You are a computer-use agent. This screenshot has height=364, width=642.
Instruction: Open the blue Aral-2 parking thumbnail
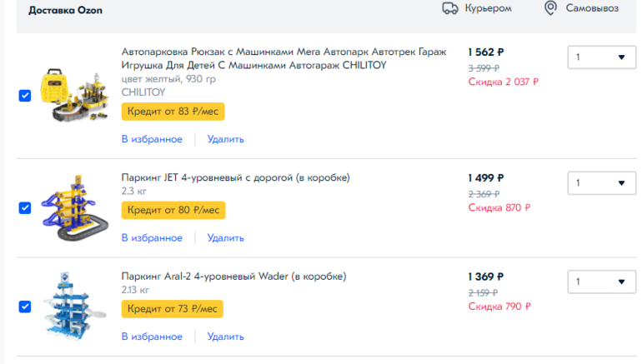(x=72, y=305)
